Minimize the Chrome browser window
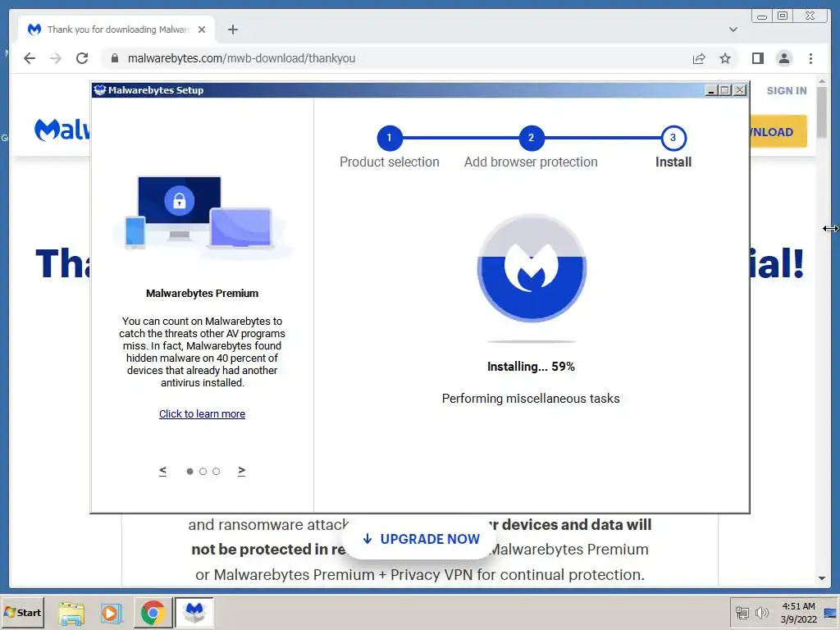 pyautogui.click(x=762, y=16)
